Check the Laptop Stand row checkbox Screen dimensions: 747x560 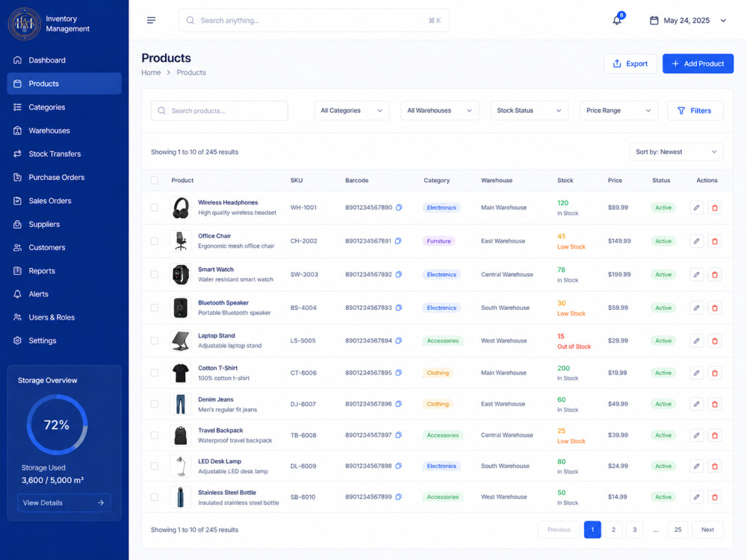click(155, 340)
